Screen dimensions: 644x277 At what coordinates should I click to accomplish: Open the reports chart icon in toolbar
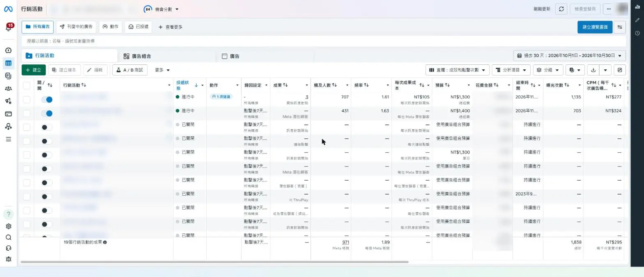620,70
